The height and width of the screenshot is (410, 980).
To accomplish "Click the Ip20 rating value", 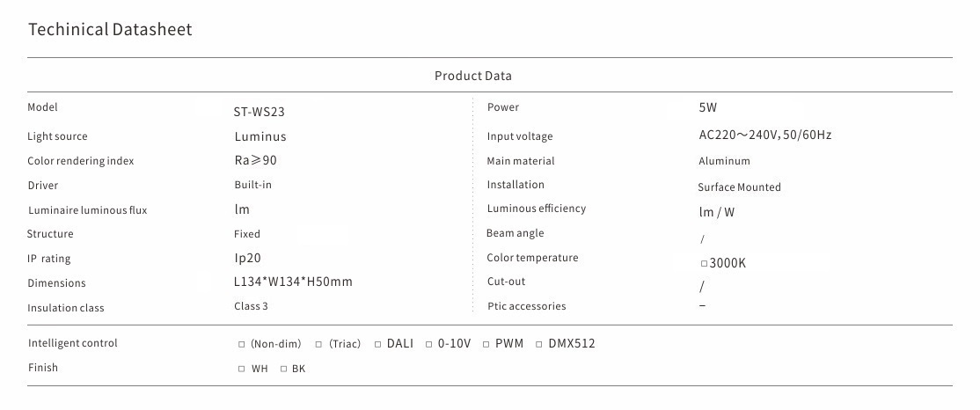I will point(247,259).
